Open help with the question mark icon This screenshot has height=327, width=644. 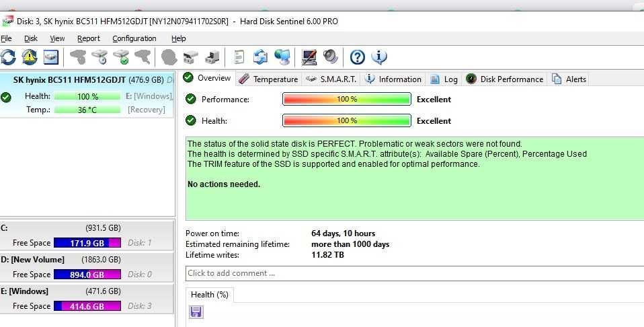point(358,57)
